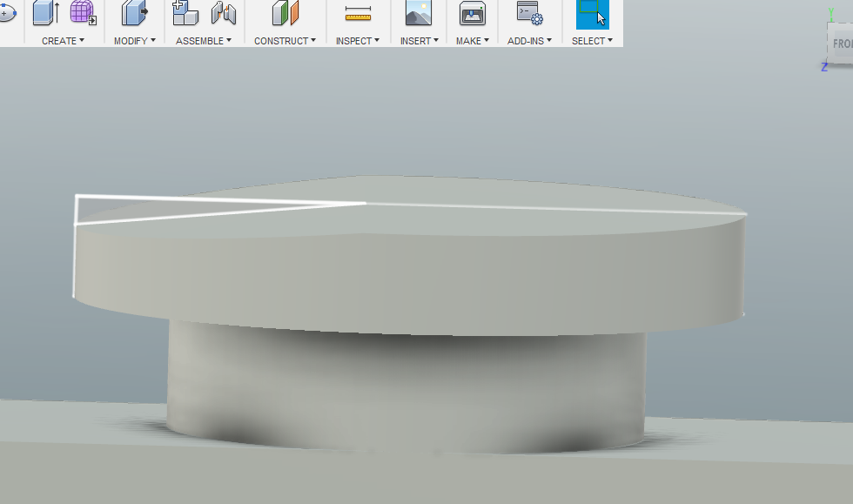This screenshot has width=853, height=504.
Task: Click the Create Form purple icon
Action: pos(84,12)
